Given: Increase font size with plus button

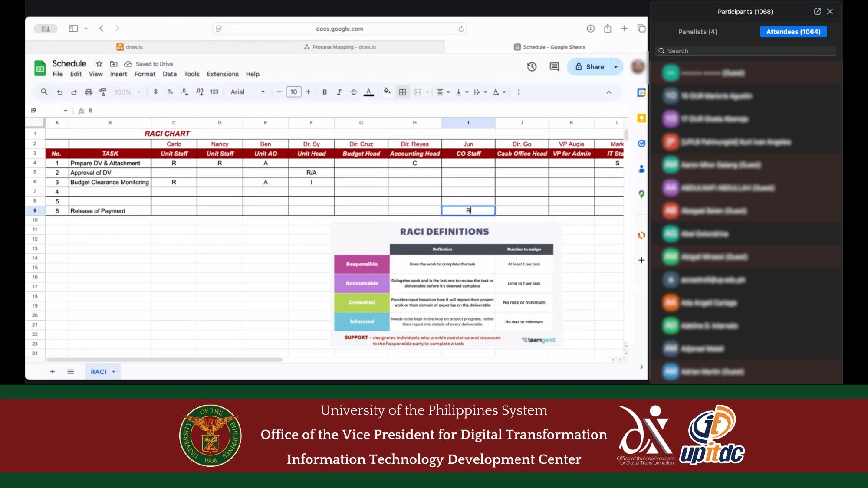Looking at the screenshot, I should pos(308,92).
